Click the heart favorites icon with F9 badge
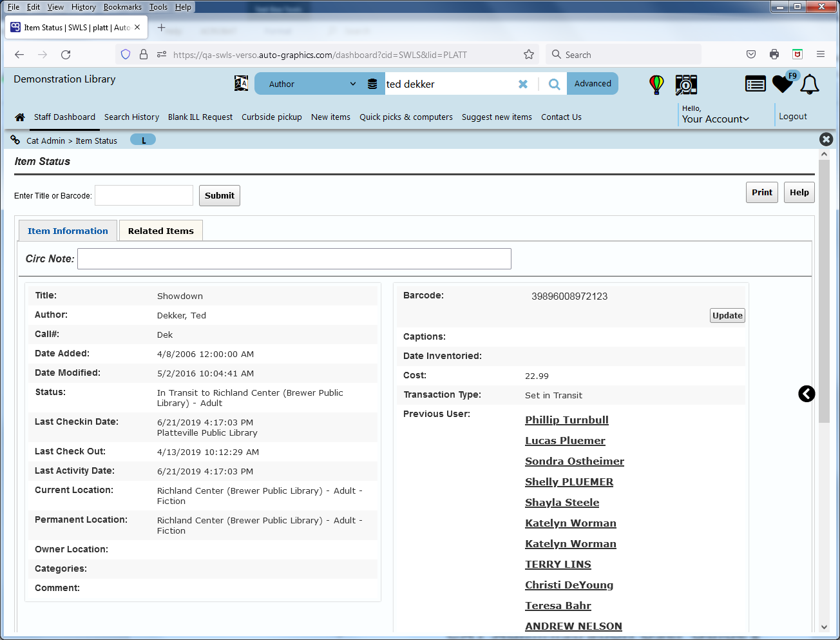 coord(784,83)
